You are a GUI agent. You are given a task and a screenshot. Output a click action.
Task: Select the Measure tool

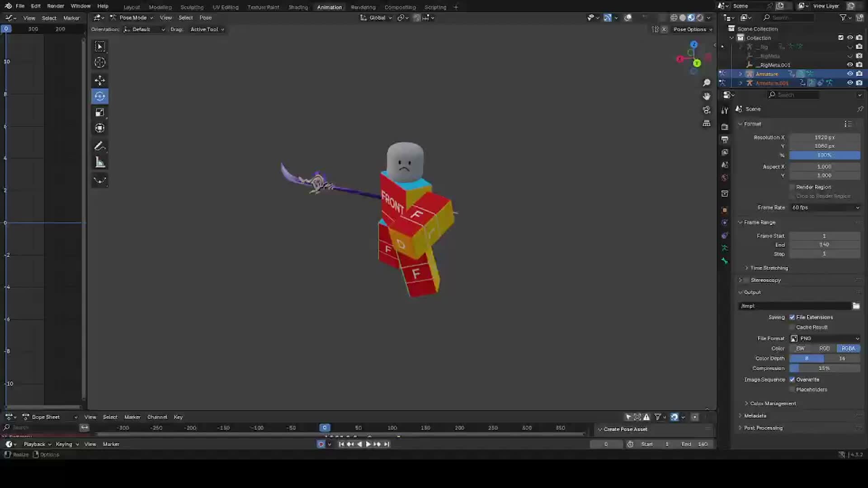99,162
